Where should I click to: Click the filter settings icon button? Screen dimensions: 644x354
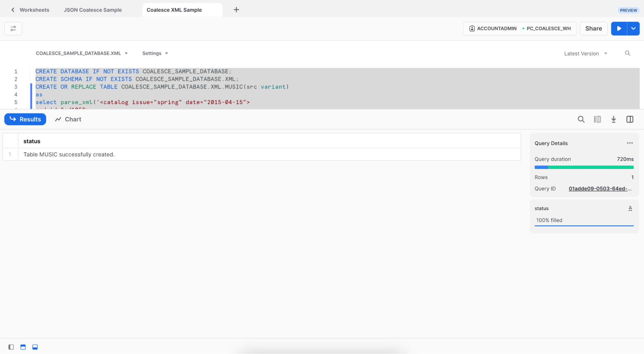click(13, 29)
